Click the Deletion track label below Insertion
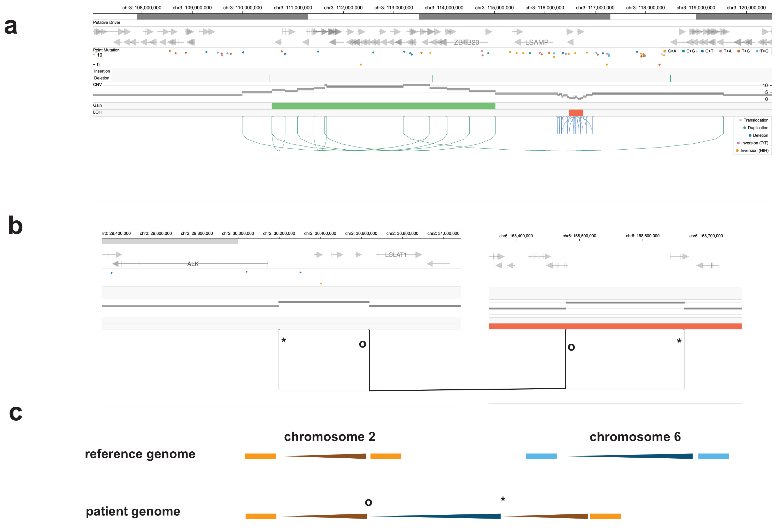Viewport: 775px width, 532px height. 102,78
